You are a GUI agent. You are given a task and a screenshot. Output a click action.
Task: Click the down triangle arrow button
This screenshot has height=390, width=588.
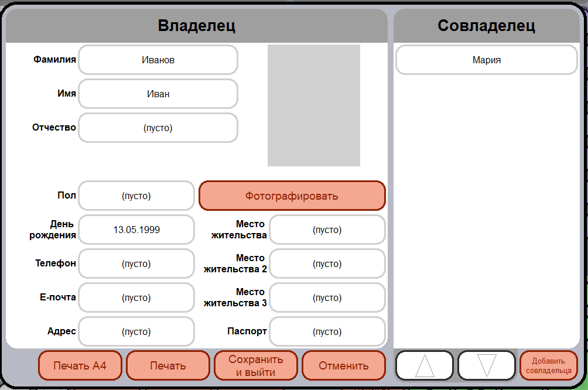click(x=487, y=365)
